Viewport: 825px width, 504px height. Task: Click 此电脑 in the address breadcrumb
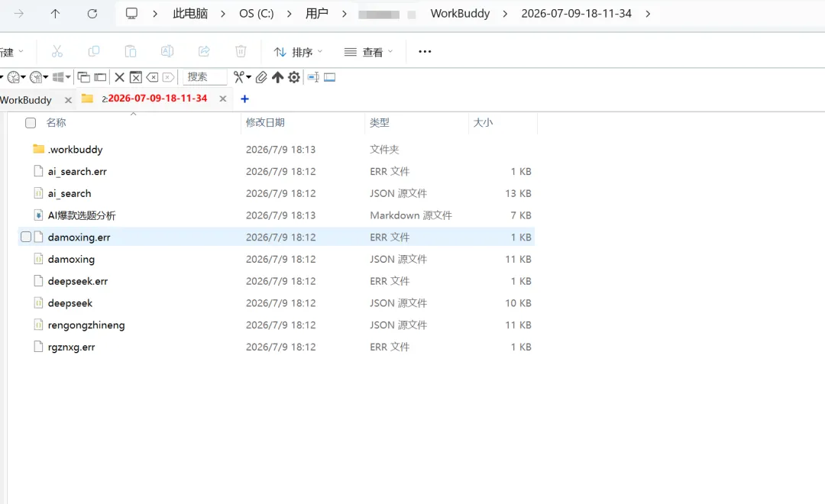coord(190,14)
